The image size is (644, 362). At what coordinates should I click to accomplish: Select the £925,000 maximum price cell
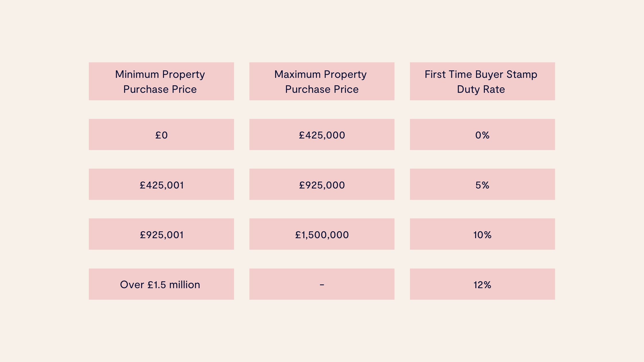click(322, 185)
